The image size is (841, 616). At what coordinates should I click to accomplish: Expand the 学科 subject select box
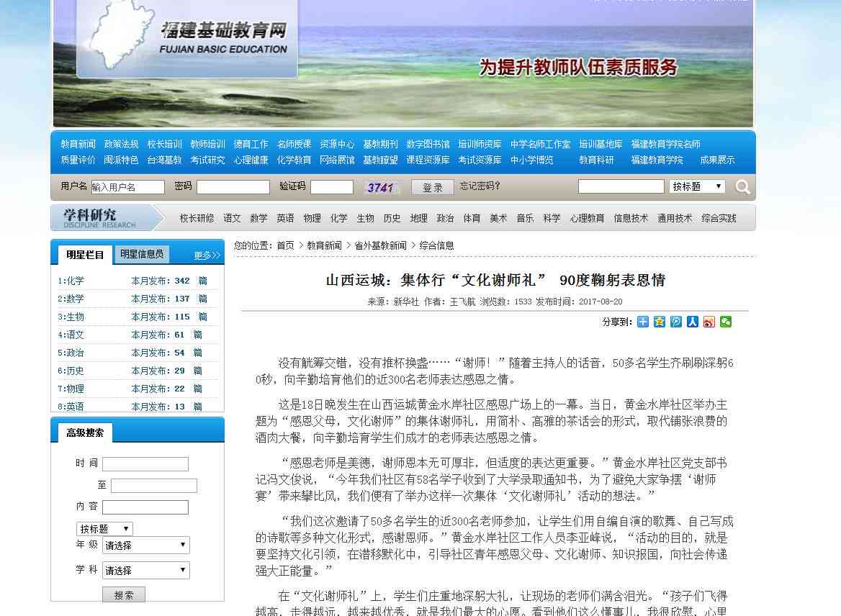point(146,571)
